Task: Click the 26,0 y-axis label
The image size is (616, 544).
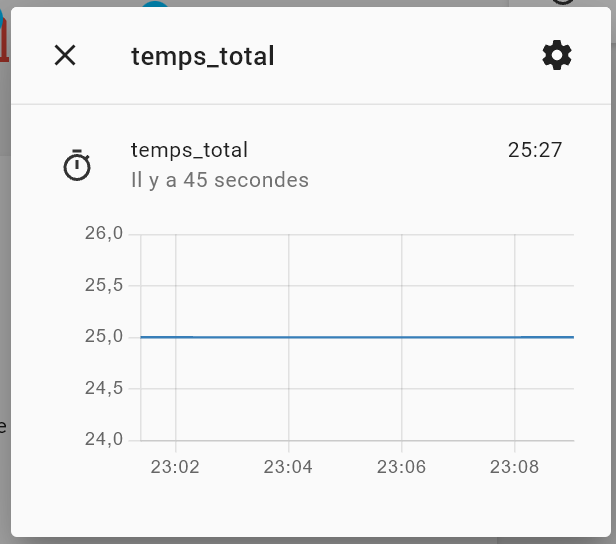Action: pos(104,233)
